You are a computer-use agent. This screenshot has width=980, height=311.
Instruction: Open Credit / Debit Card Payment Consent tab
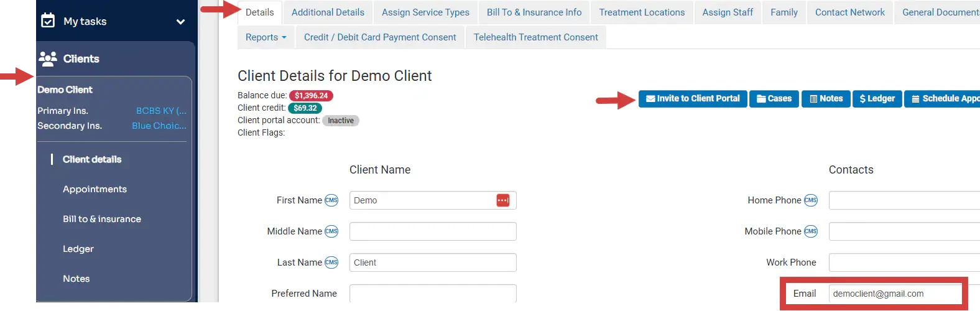tap(380, 37)
